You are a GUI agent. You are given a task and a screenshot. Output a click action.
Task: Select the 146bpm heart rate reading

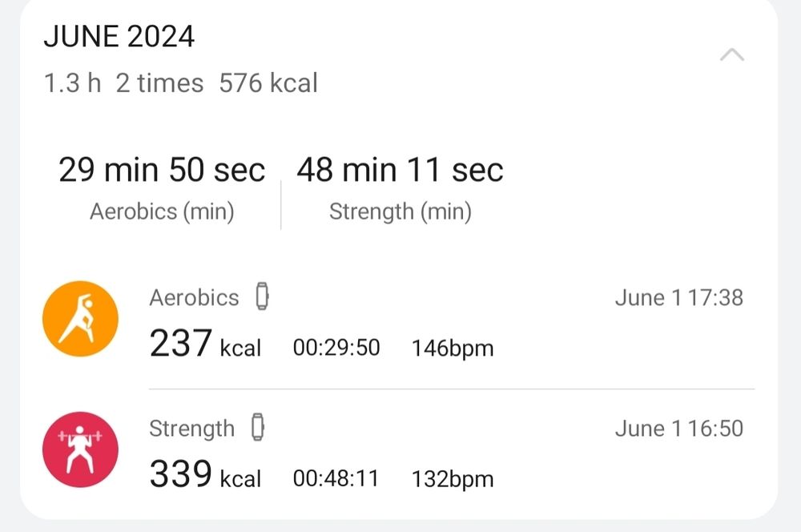pos(453,349)
